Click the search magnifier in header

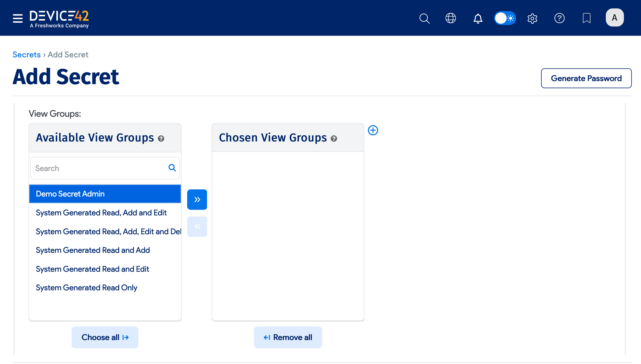pyautogui.click(x=425, y=18)
